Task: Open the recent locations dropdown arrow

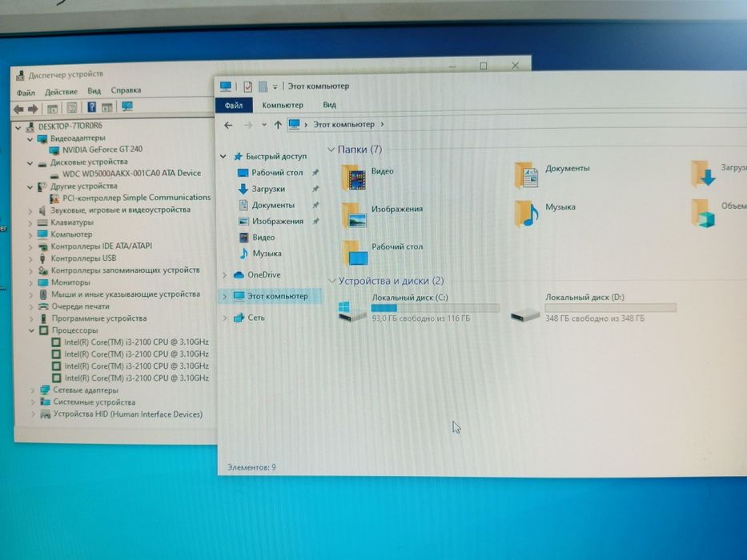Action: [x=264, y=126]
